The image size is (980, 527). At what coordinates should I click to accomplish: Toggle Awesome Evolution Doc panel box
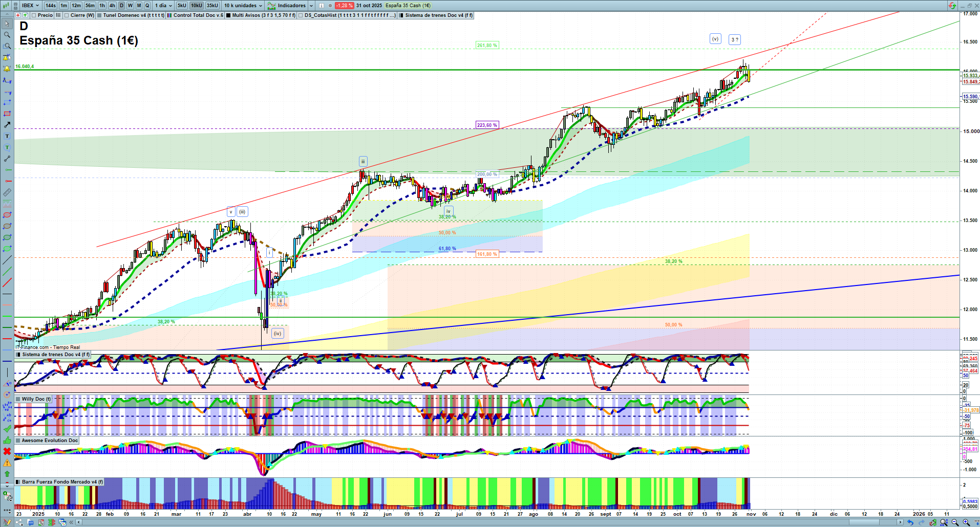pos(18,441)
